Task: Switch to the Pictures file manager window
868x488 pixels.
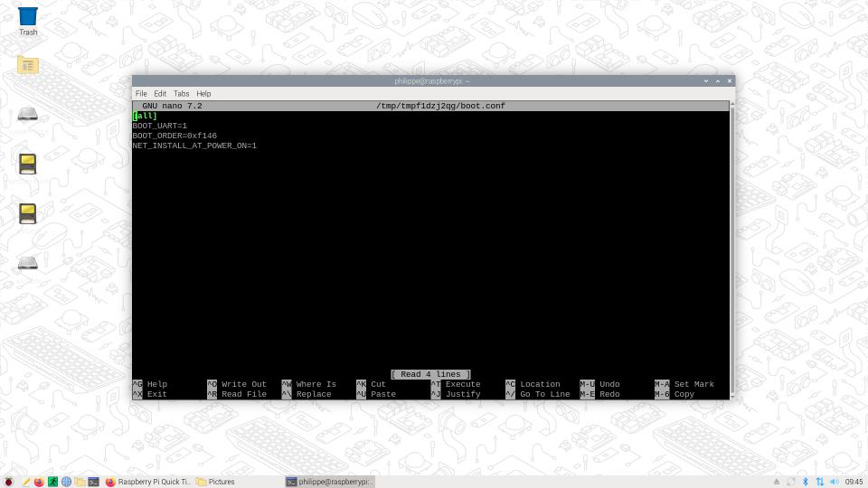Action: tap(215, 482)
